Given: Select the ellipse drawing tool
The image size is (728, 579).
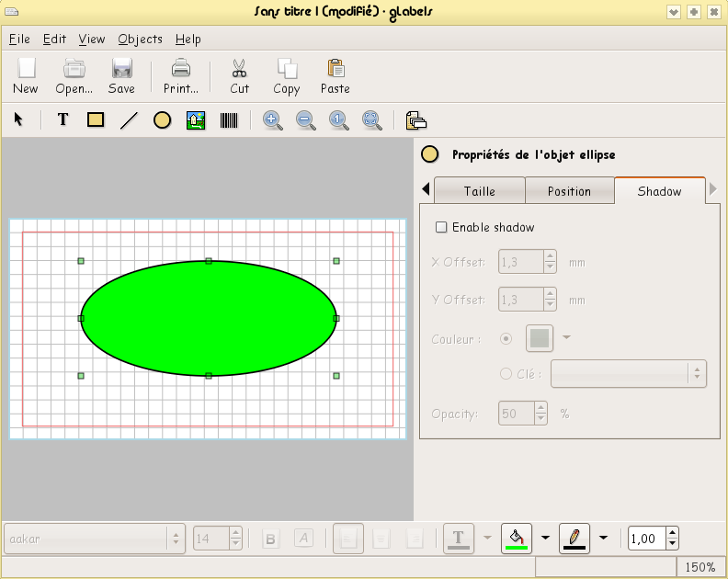Looking at the screenshot, I should (x=162, y=119).
